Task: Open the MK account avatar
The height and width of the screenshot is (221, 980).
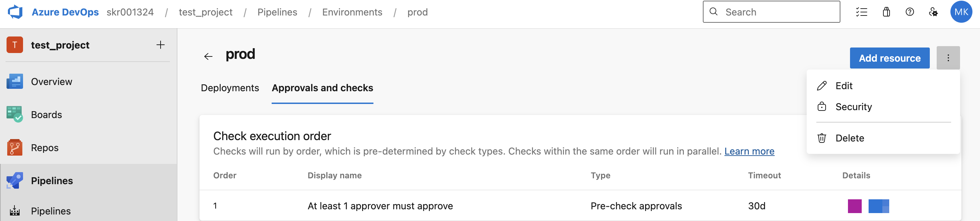Action: 961,12
